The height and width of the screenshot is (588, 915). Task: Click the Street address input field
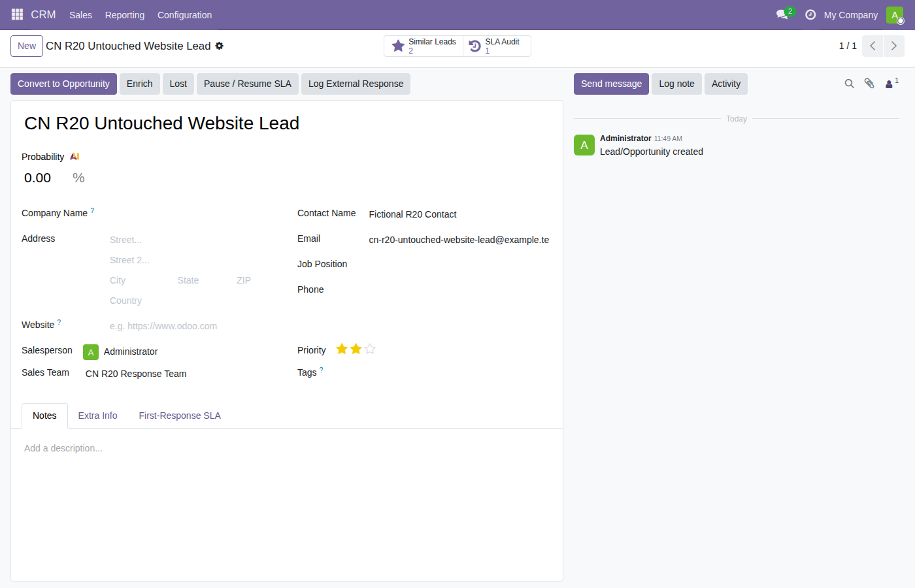click(192, 240)
